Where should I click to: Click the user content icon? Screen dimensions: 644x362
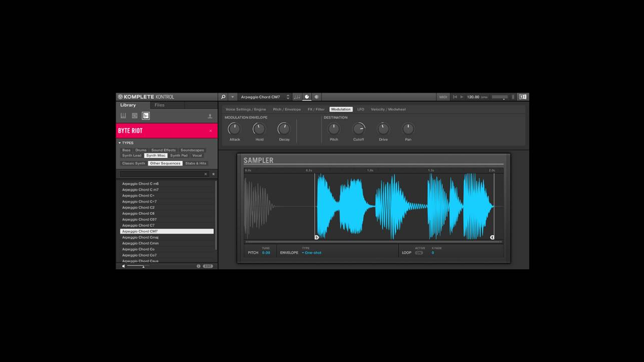point(211,116)
